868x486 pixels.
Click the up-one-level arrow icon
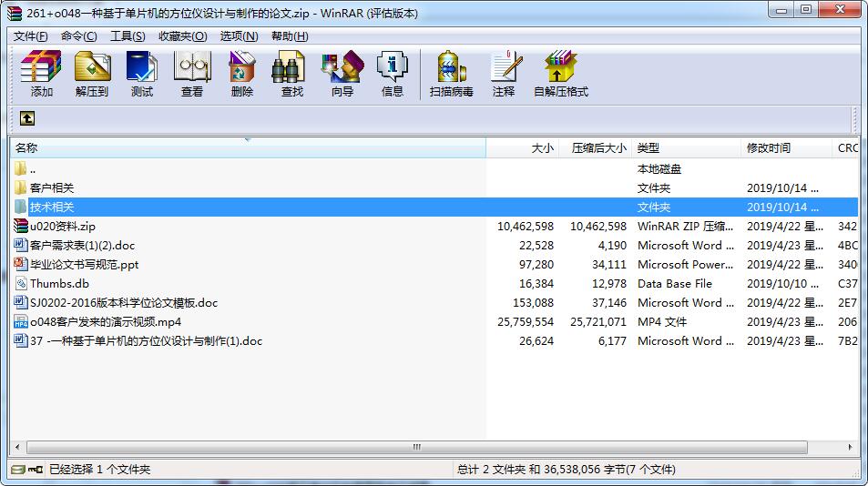[x=27, y=118]
